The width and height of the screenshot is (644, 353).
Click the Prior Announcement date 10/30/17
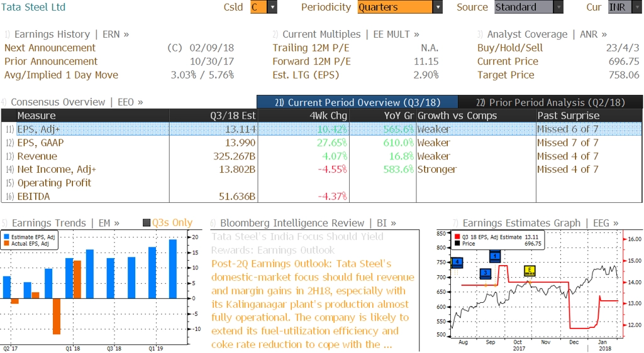[212, 62]
